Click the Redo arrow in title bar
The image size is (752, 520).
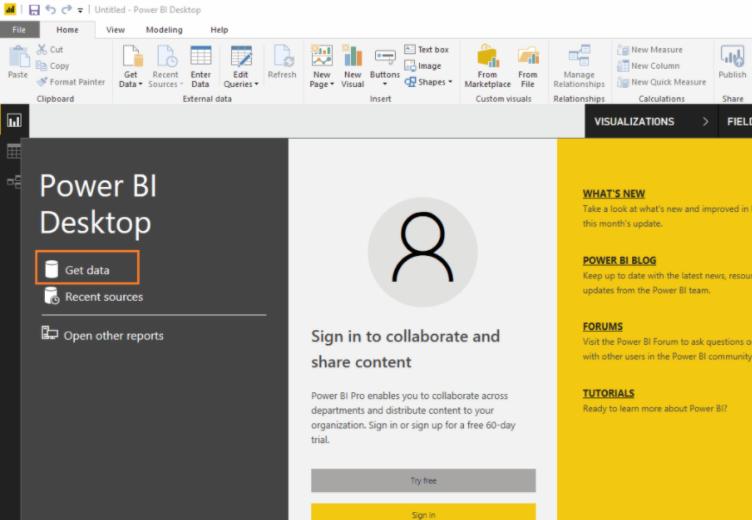coord(66,10)
